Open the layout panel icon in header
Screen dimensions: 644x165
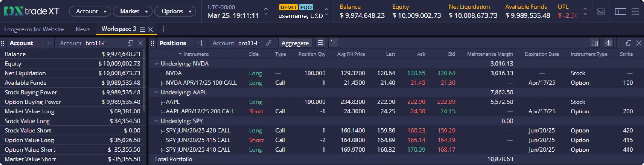click(x=620, y=12)
